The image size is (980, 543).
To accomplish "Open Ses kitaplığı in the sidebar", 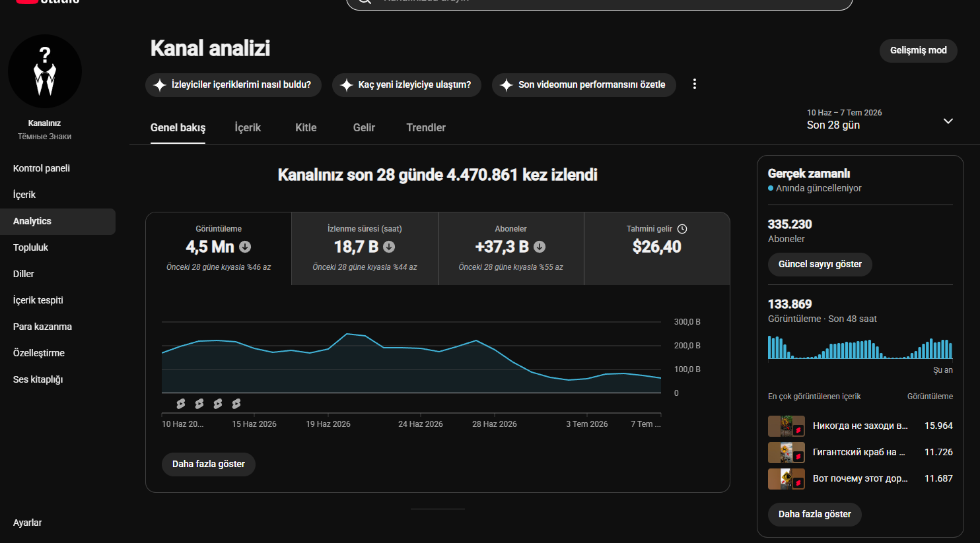I will point(57,379).
